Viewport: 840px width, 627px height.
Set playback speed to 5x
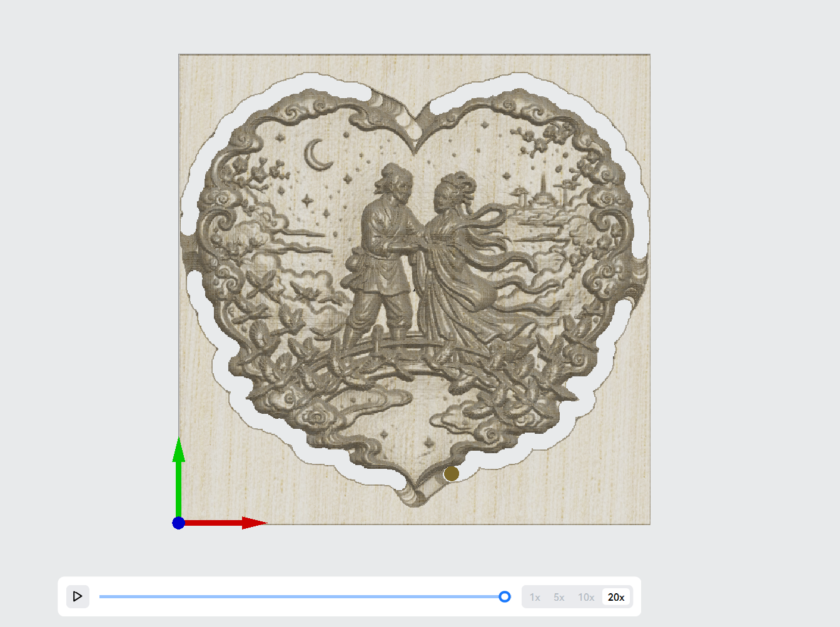(x=559, y=597)
